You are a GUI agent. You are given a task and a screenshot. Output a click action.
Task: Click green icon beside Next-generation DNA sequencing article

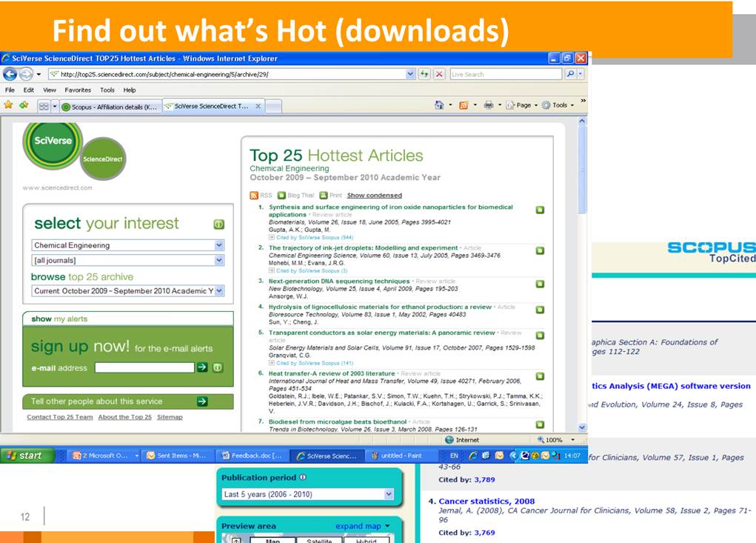pos(540,283)
